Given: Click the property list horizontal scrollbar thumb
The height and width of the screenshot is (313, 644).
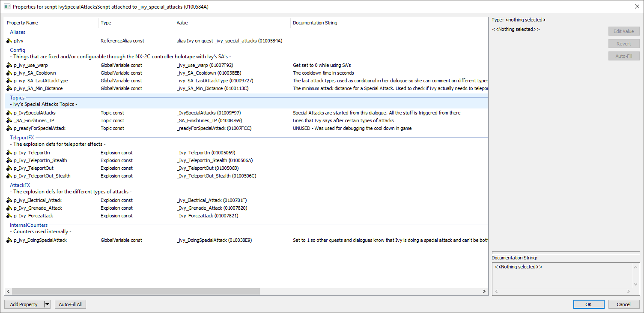Looking at the screenshot, I should 136,292.
